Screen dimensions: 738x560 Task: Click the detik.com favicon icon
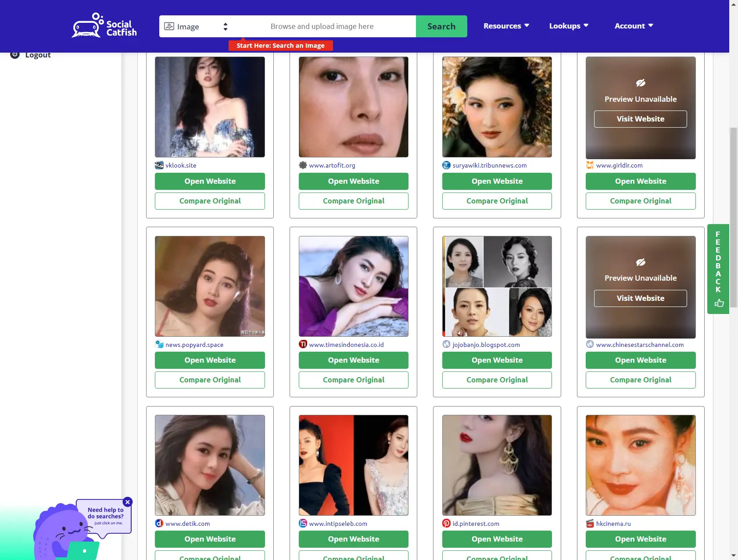pos(159,523)
